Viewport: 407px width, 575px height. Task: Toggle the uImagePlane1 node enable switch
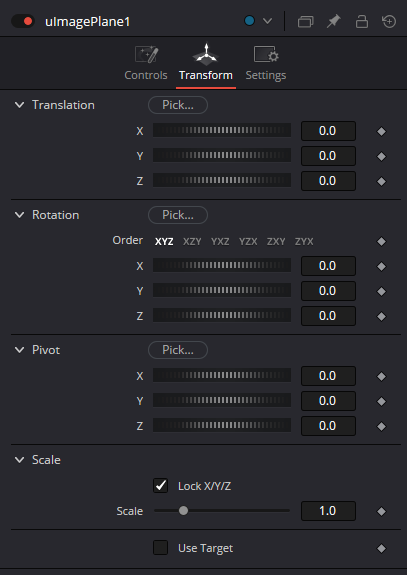coord(23,21)
